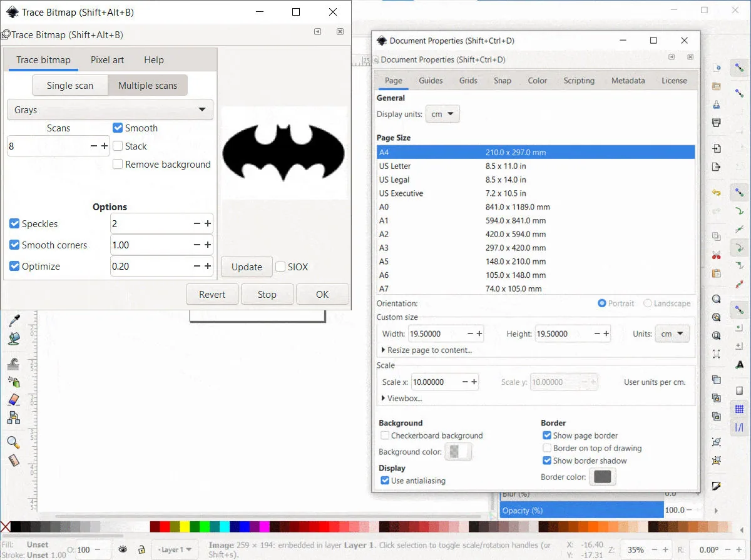
Task: Open Display units cm dropdown
Action: [442, 115]
